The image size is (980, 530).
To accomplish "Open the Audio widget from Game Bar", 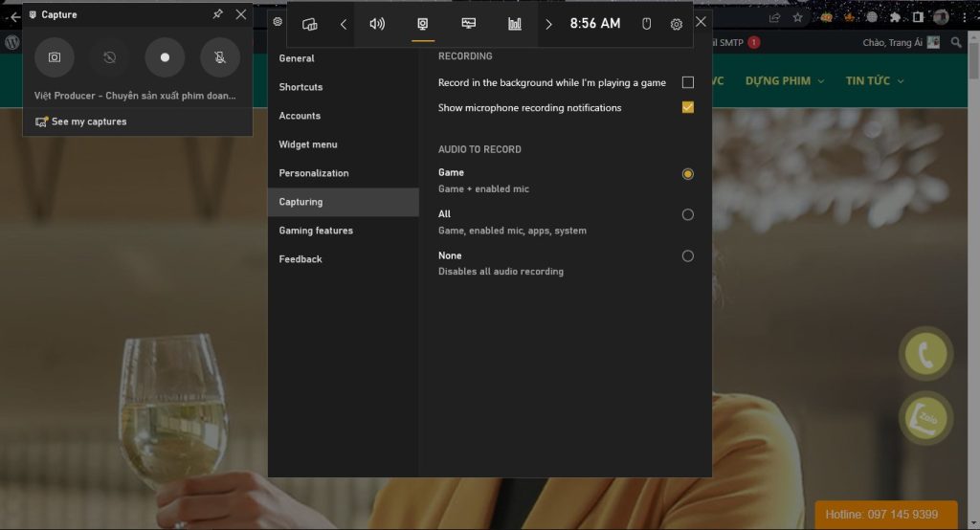I will click(x=377, y=24).
